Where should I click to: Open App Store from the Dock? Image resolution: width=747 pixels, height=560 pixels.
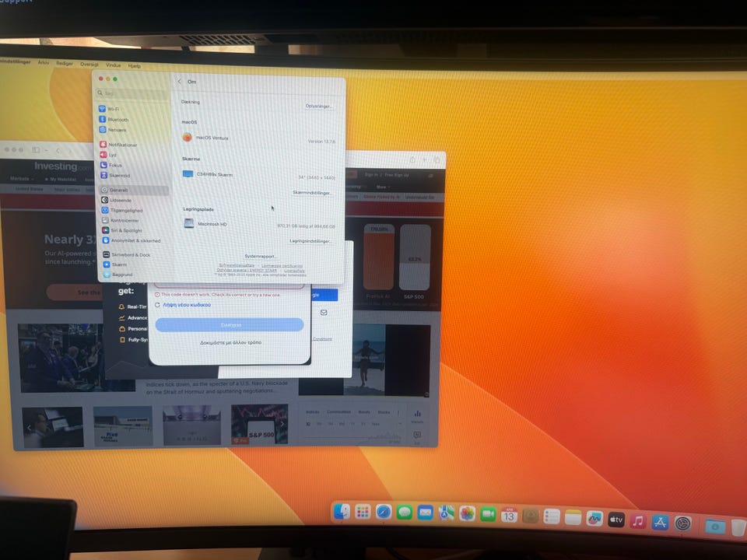(661, 522)
